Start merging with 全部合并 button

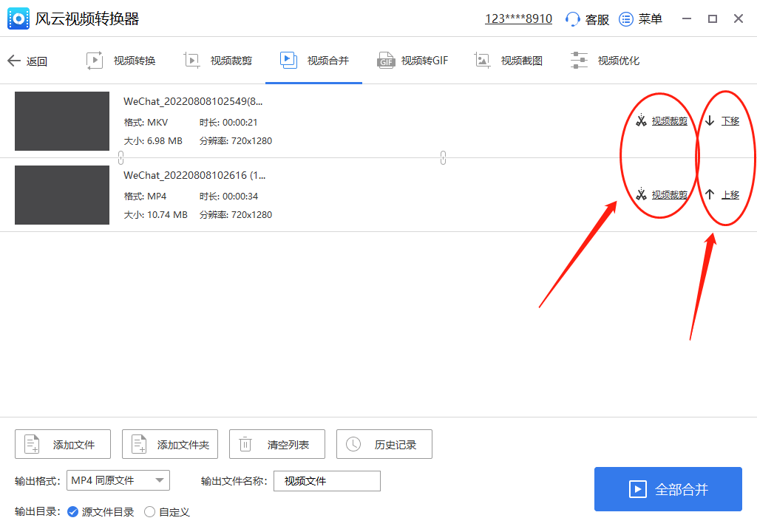point(668,489)
